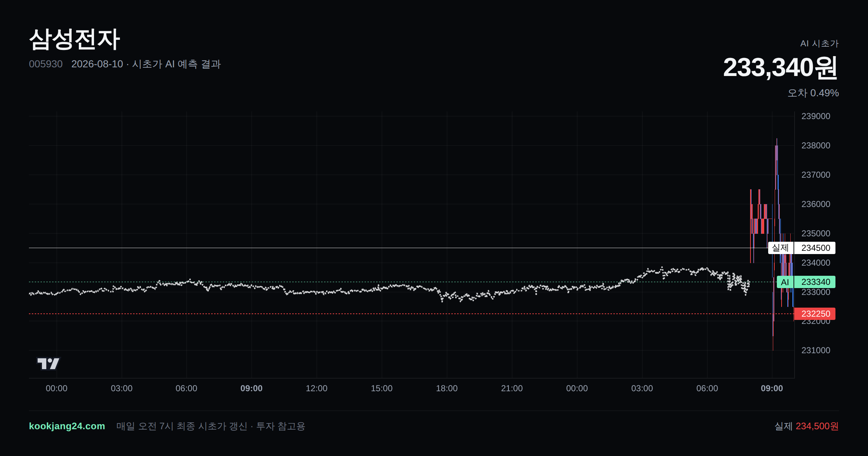
Task: Click the 삼성전자 stock title
Action: pos(75,39)
